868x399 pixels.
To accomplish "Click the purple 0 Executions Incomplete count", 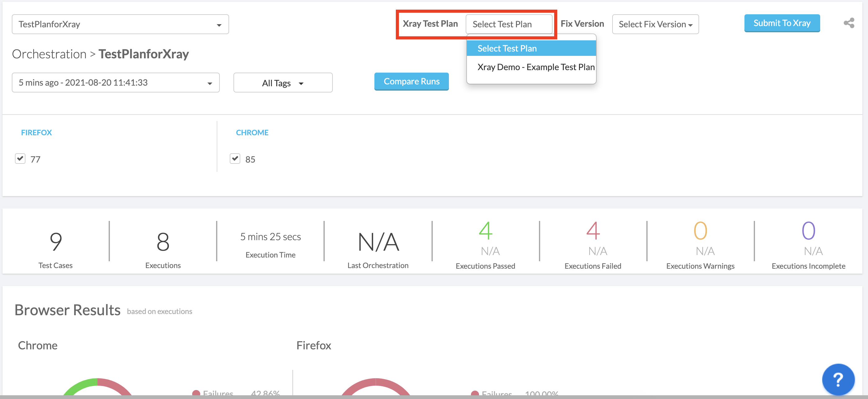I will coord(808,231).
